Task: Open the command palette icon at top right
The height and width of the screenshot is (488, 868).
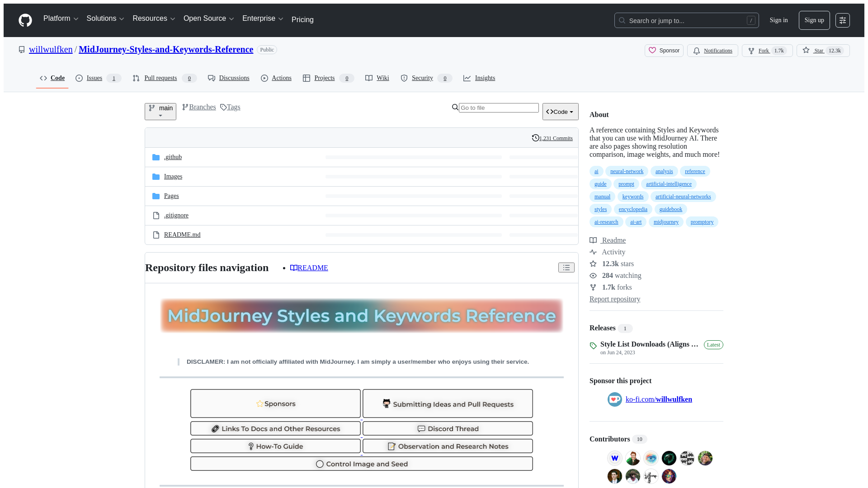Action: (843, 20)
